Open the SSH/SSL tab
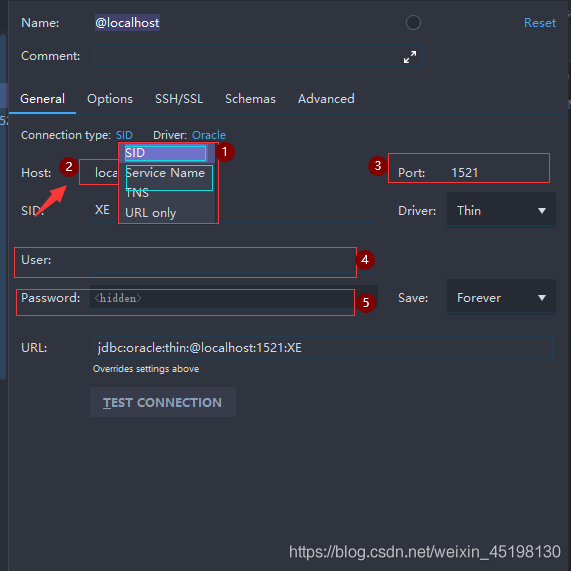 click(179, 99)
